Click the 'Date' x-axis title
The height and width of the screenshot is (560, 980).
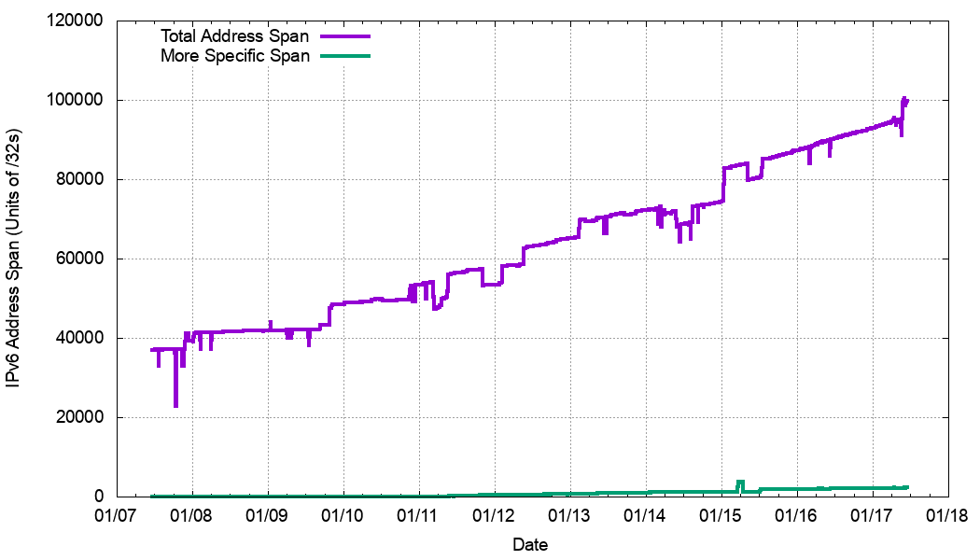(530, 545)
